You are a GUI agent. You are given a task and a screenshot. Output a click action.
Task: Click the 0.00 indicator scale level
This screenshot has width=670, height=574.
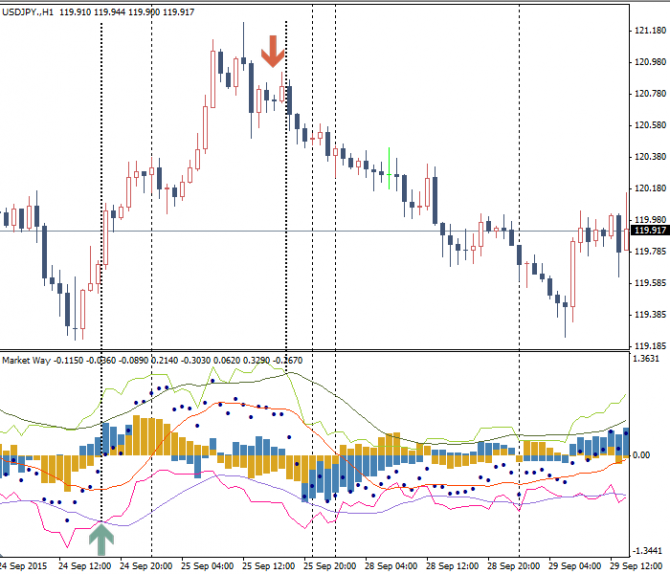click(x=645, y=454)
